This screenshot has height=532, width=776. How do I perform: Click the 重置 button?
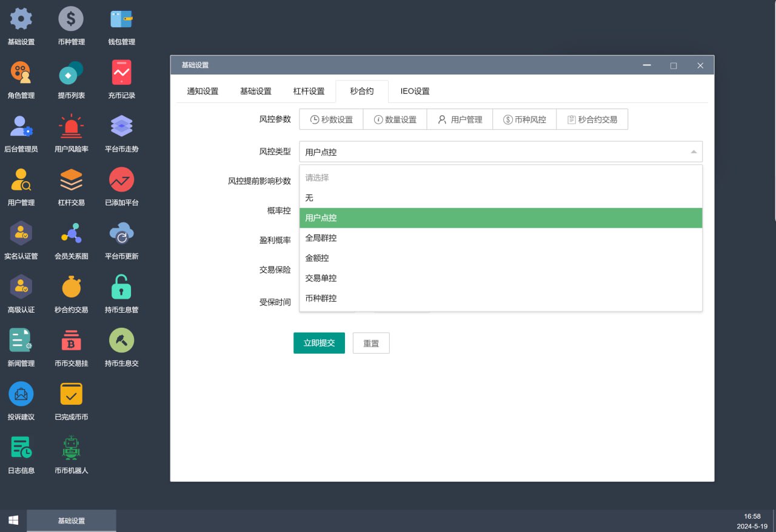point(371,343)
